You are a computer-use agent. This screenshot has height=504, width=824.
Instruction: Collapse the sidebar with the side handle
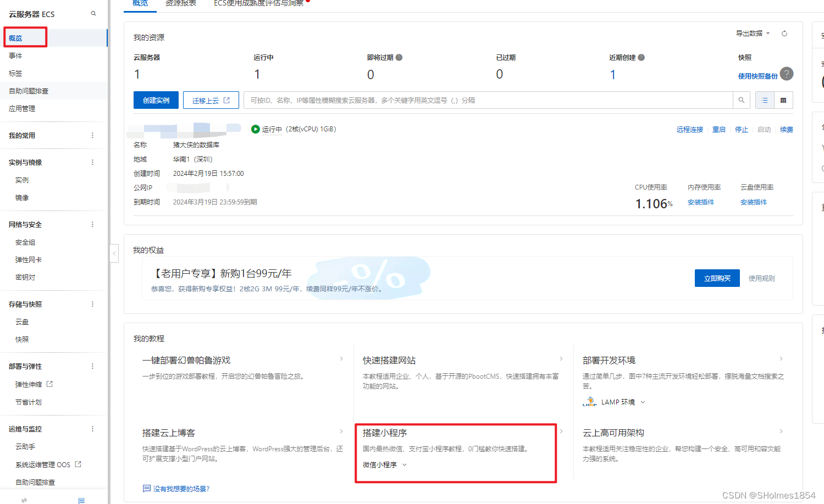point(114,253)
